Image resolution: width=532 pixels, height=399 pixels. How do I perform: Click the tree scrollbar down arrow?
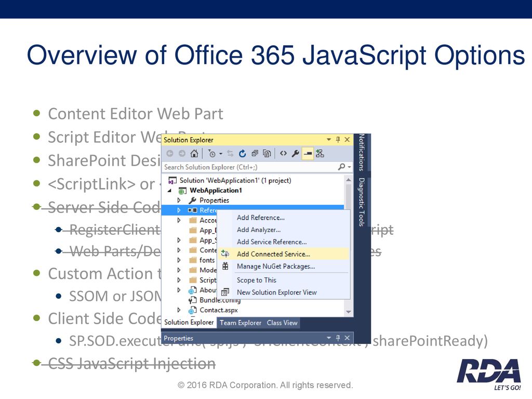[349, 312]
